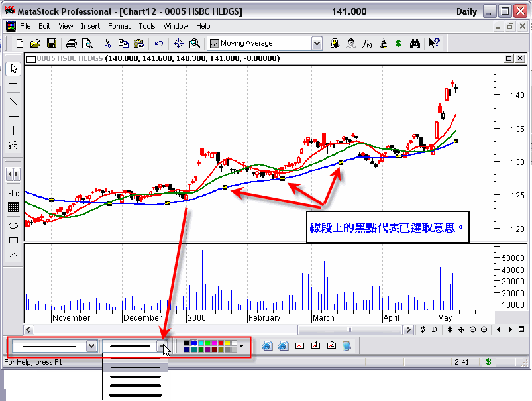The height and width of the screenshot is (401, 532).
Task: Pick the blue color swatch
Action: (194, 343)
